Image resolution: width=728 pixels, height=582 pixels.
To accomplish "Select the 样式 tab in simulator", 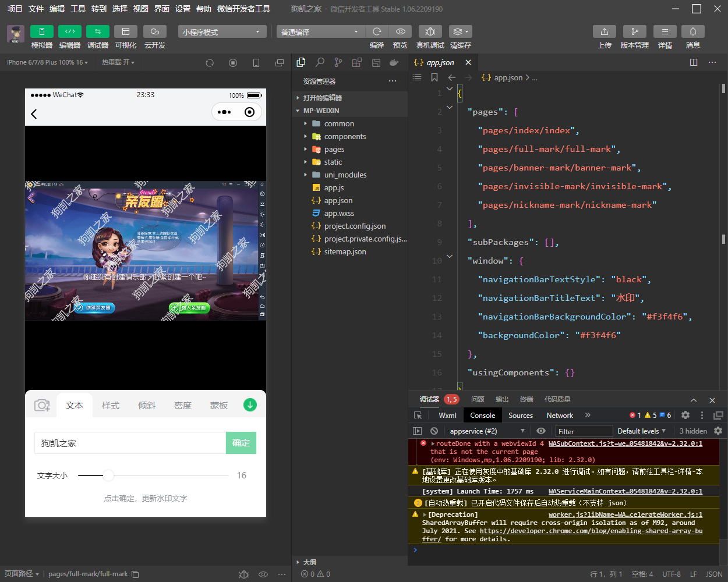I will point(111,405).
